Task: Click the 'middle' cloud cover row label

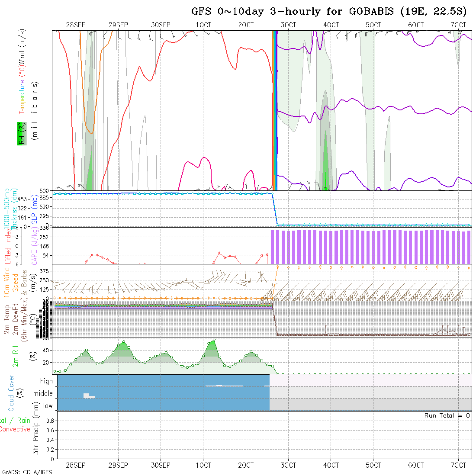Action: 43,394
